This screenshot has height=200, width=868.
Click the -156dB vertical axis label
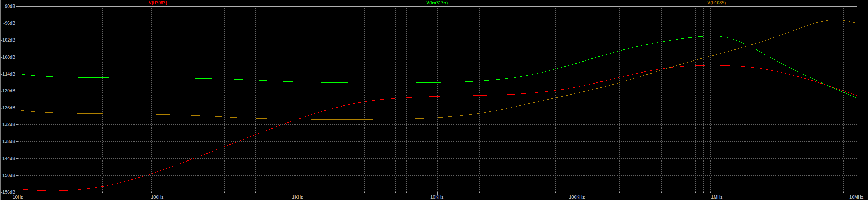[x=8, y=192]
